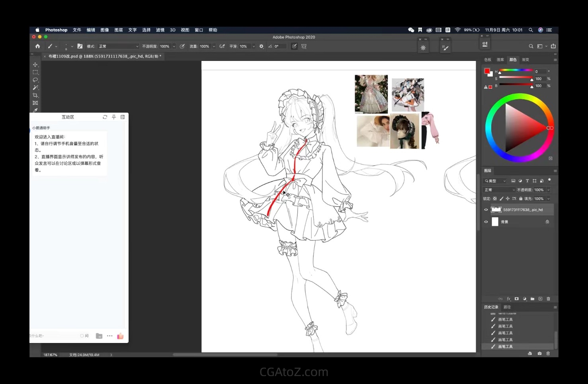
Task: Click the red foreground color swatch
Action: [x=486, y=71]
